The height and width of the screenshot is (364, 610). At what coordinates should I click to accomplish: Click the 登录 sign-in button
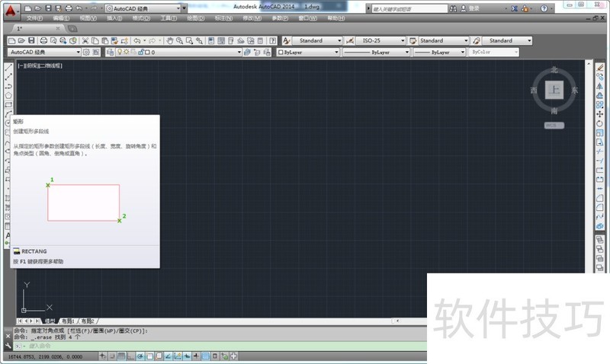[473, 8]
